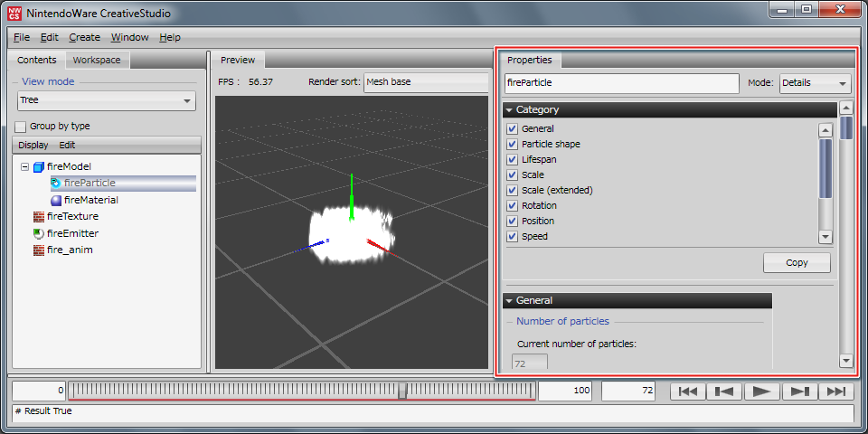The image size is (868, 434).
Task: Collapse the fireModel tree node
Action: point(24,166)
